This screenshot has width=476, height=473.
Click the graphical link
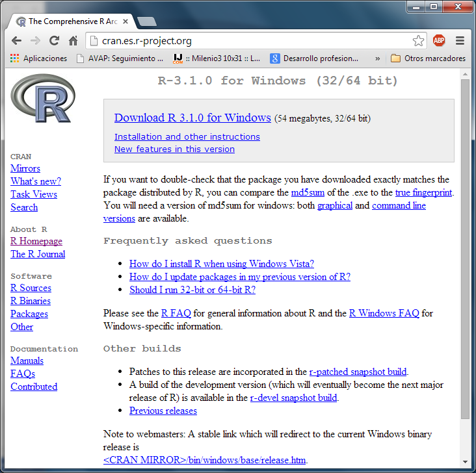tap(334, 206)
